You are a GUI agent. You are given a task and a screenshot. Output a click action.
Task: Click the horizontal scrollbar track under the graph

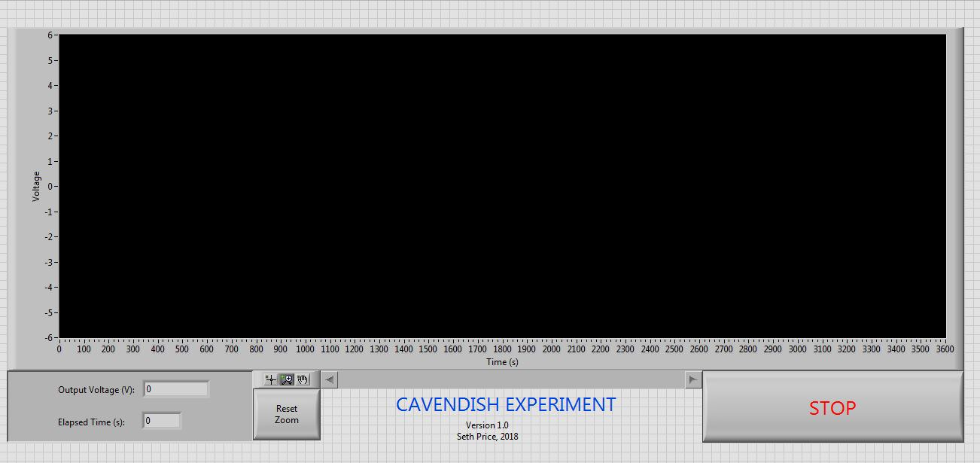tap(512, 379)
